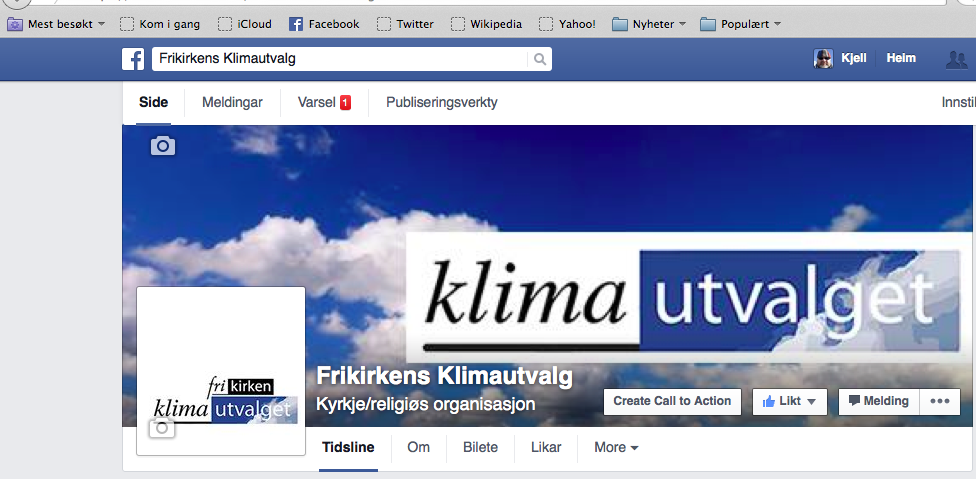Click the Facebook logo icon in header
Screen dimensions: 976x479
pyautogui.click(x=133, y=59)
